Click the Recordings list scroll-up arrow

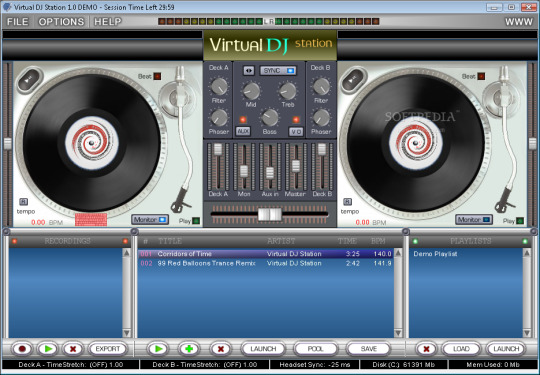tap(126, 253)
